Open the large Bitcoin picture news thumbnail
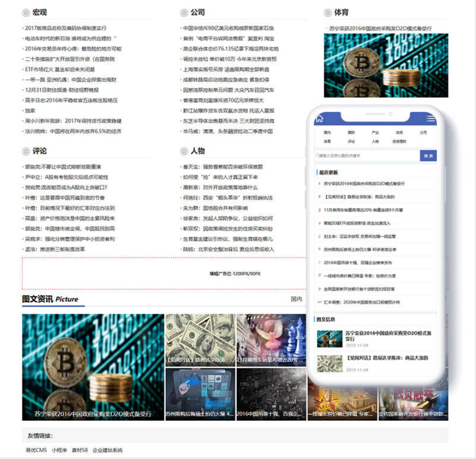476x459 pixels. click(x=92, y=367)
